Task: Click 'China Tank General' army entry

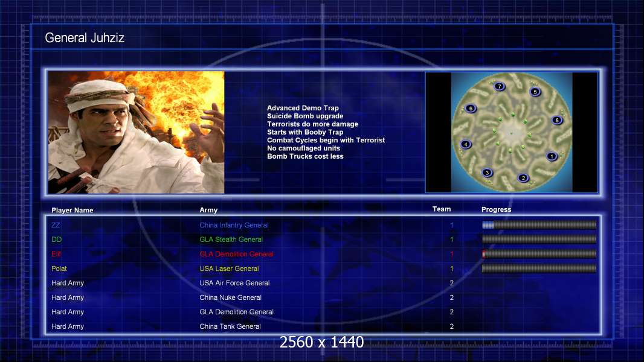Action: pyautogui.click(x=230, y=327)
